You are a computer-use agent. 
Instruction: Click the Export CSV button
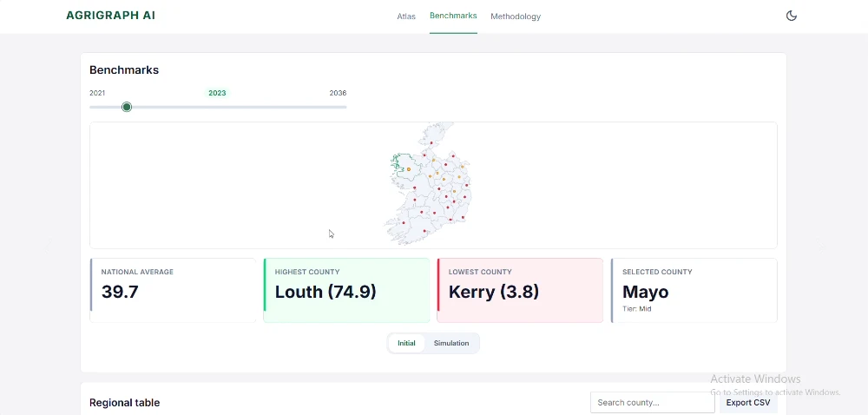[x=748, y=402]
